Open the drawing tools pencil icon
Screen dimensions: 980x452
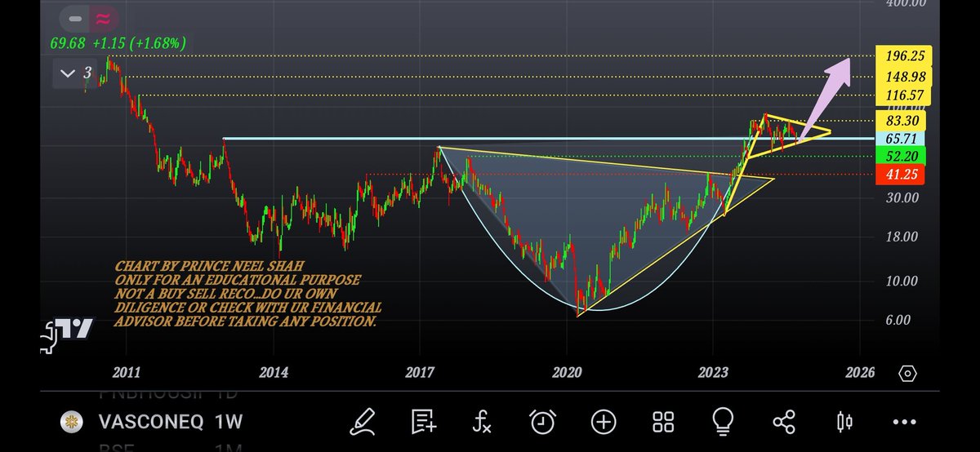(x=361, y=421)
